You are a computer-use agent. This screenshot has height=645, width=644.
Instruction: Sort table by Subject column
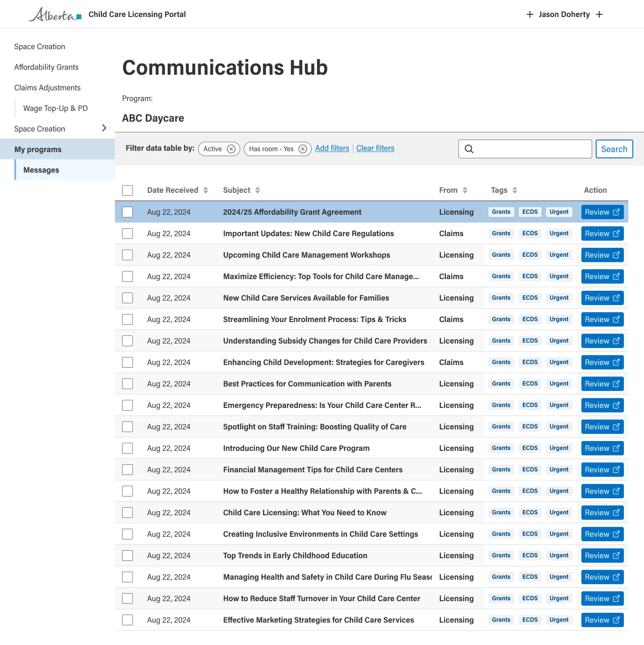258,190
